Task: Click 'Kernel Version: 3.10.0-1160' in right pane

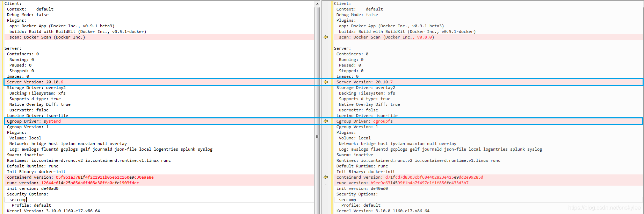Action: 383,211
